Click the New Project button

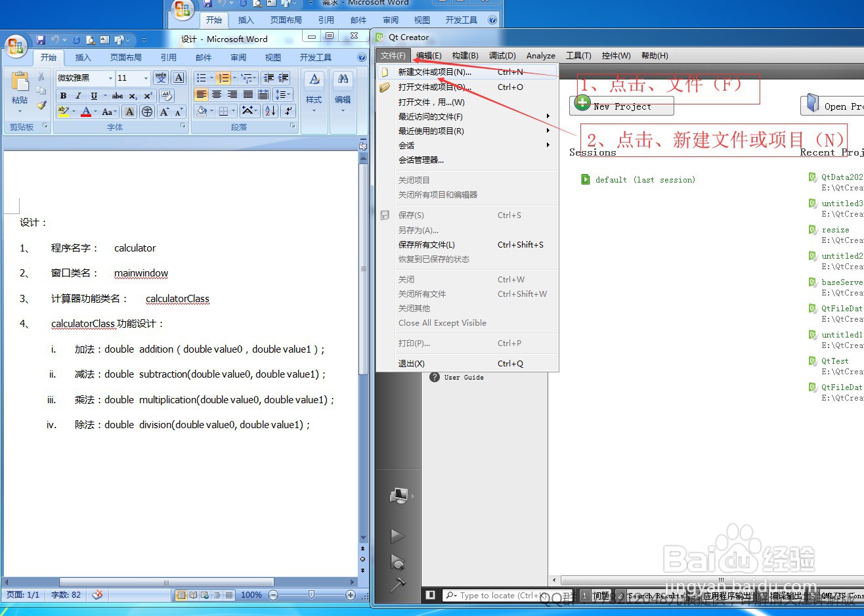[622, 105]
